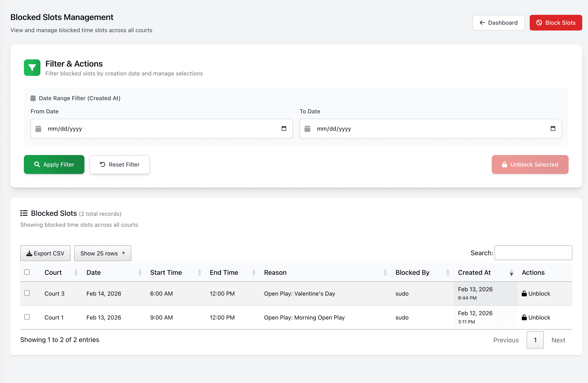Click the magnifier icon on Apply Filter

(37, 164)
